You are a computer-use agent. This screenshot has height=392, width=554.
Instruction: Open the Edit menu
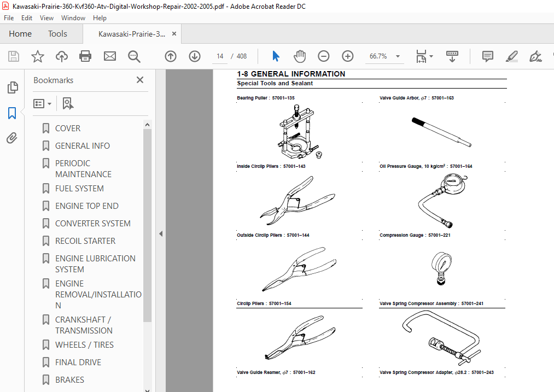pyautogui.click(x=26, y=17)
